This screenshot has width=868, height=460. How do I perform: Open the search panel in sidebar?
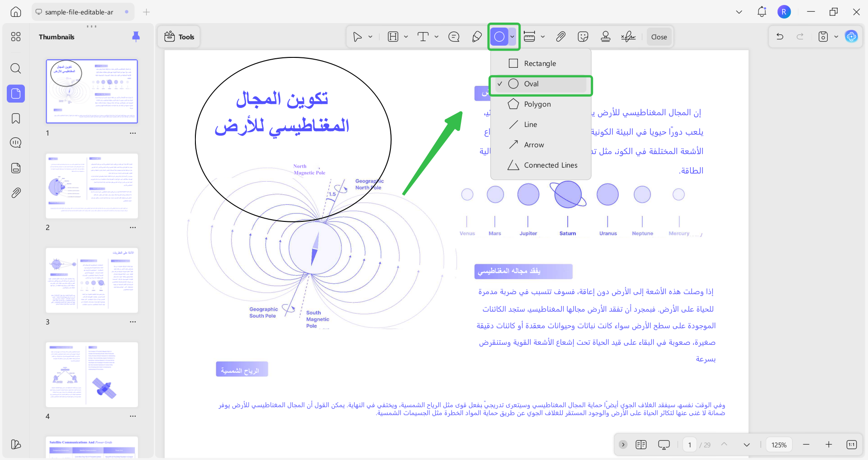[x=16, y=69]
